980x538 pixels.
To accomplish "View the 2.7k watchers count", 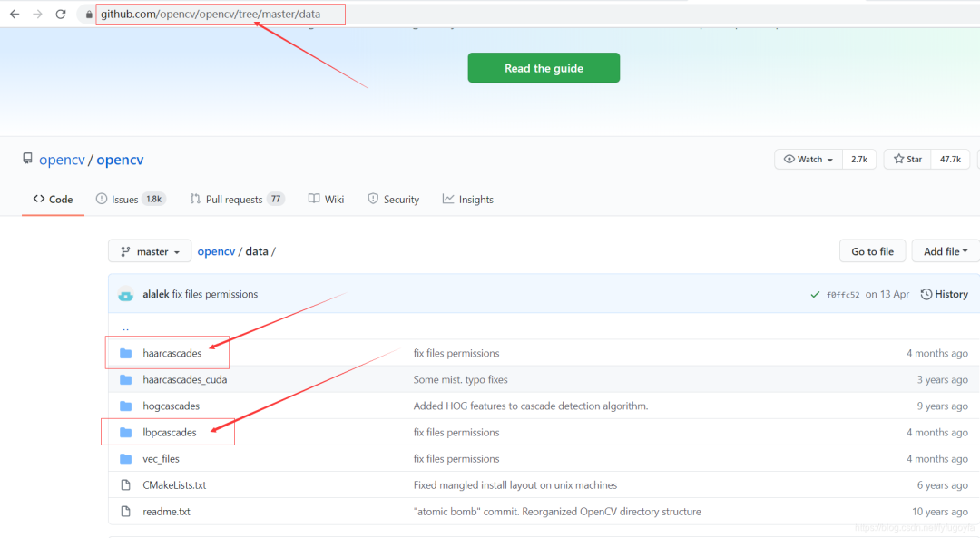I will click(x=859, y=160).
